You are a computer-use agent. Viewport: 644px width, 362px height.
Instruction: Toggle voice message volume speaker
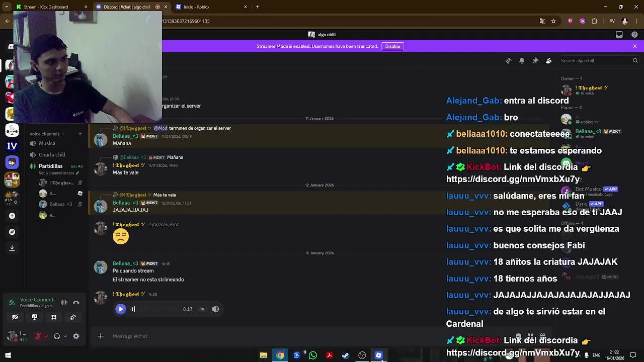coord(216,309)
